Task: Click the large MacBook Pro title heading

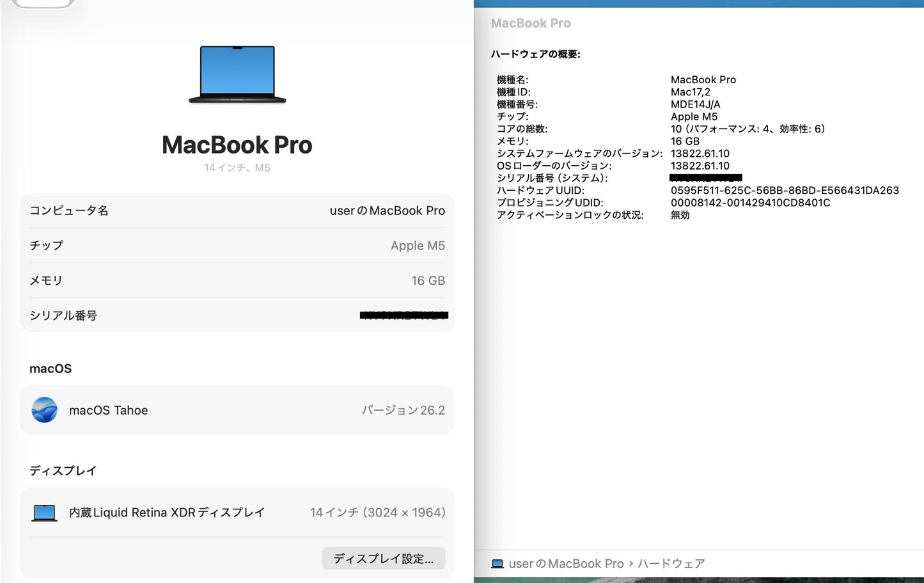Action: (x=237, y=145)
